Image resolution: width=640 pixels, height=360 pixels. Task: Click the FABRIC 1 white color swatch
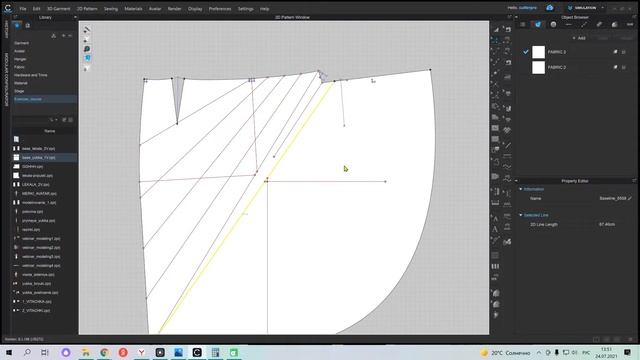pos(538,52)
